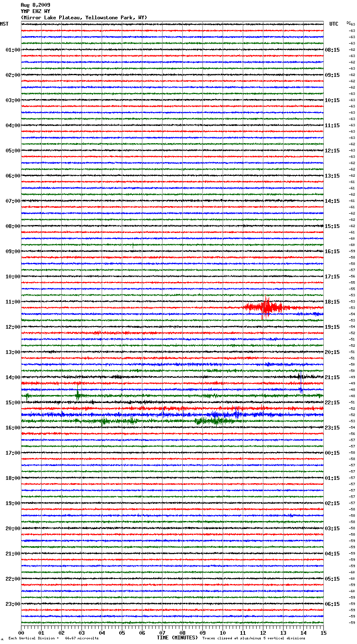Select the 19:00 MST row label

[x=13, y=503]
